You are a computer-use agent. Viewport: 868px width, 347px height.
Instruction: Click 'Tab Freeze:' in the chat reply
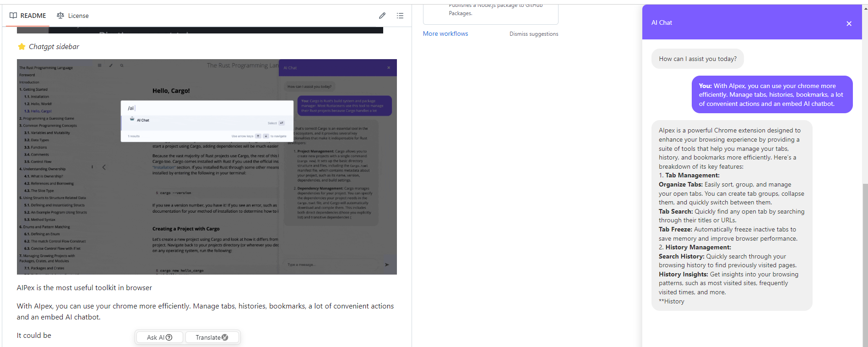675,229
